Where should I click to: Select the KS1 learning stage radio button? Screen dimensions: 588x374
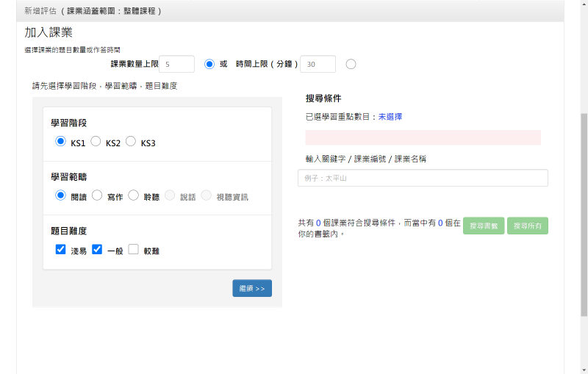(61, 142)
